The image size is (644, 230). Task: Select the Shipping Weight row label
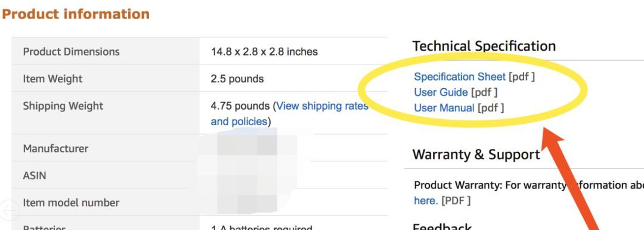click(x=63, y=106)
